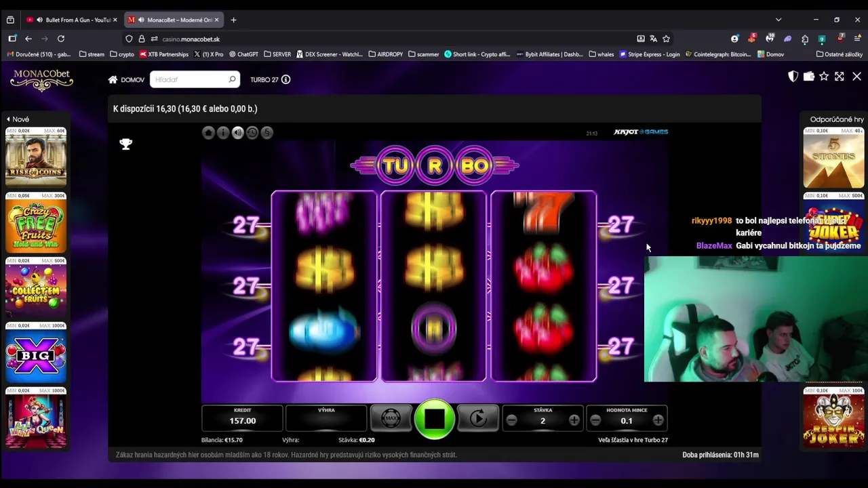Click the translate page icon

(654, 39)
